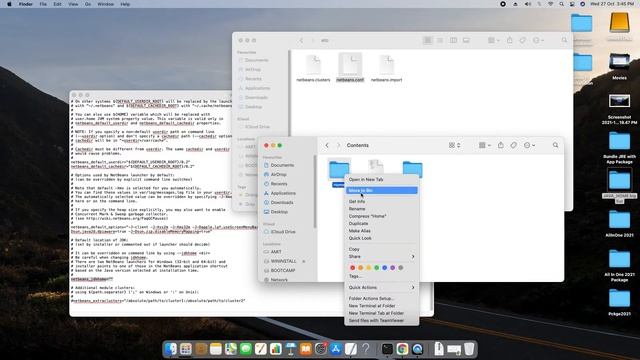Go forward in the Contents Finder window

click(x=338, y=145)
